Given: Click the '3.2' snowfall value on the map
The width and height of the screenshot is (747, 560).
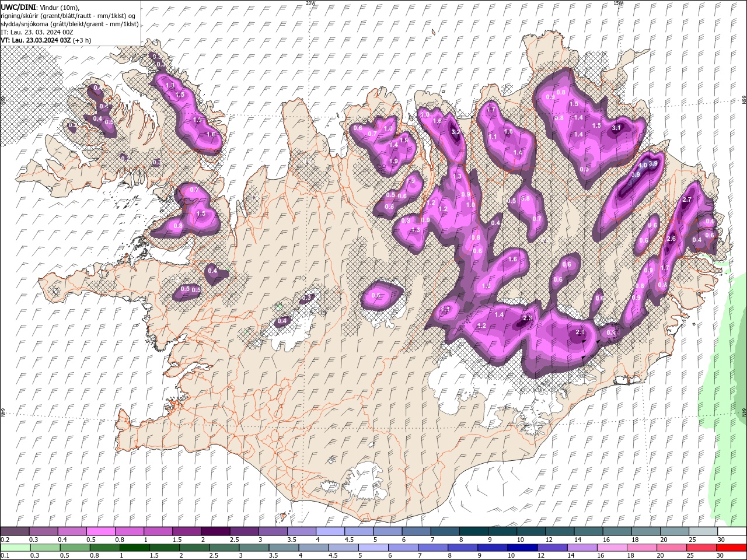Looking at the screenshot, I should point(456,132).
